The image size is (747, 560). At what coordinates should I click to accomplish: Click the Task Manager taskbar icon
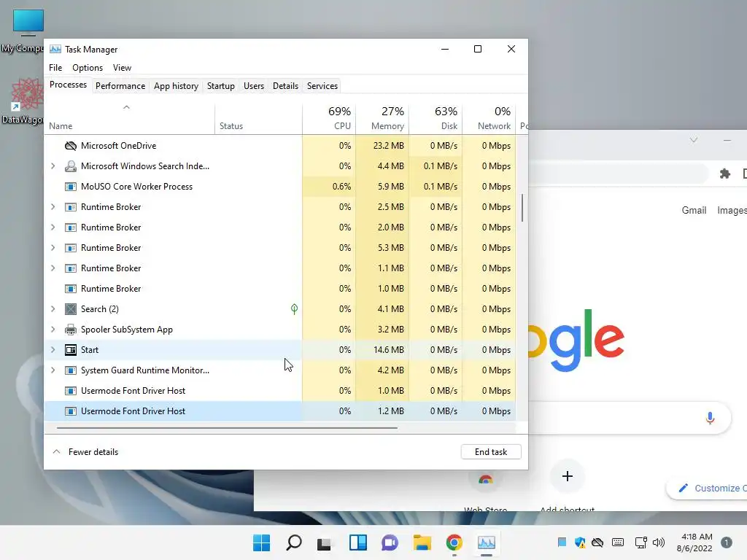click(x=487, y=542)
